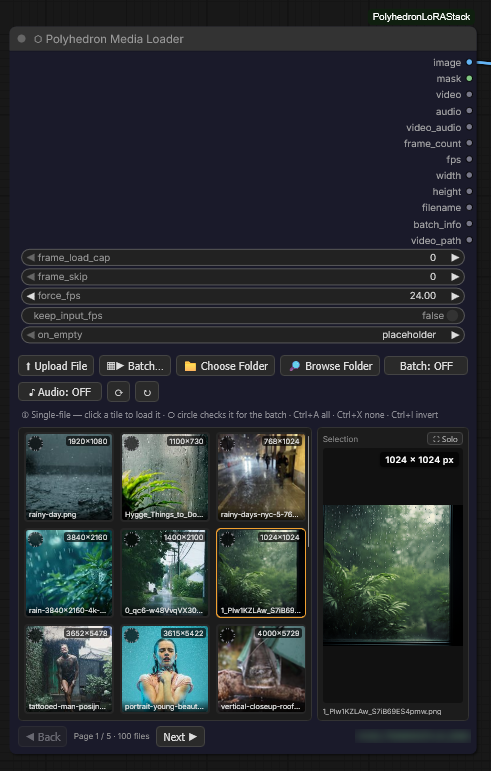Open the on_empty placeholder value list

(x=409, y=335)
